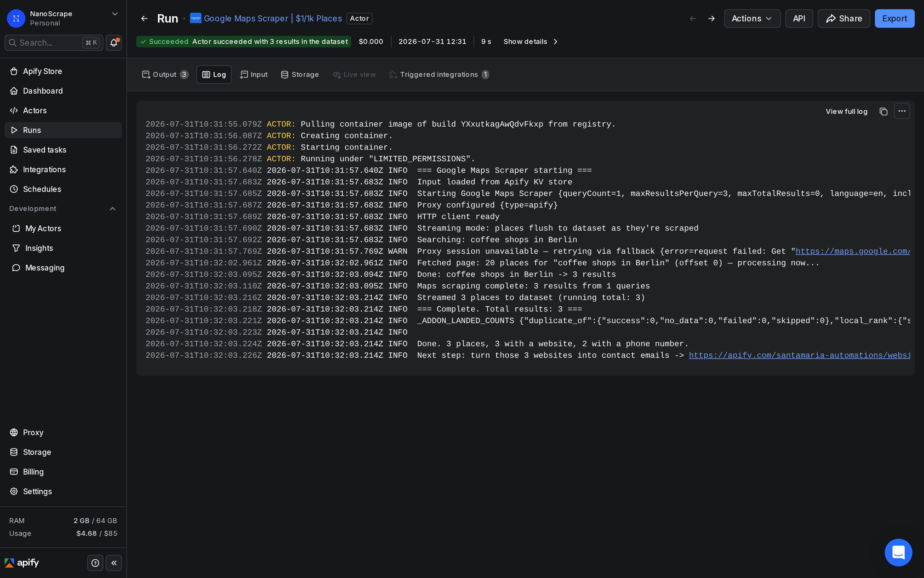Open My Actors
The height and width of the screenshot is (578, 924).
pyautogui.click(x=63, y=228)
